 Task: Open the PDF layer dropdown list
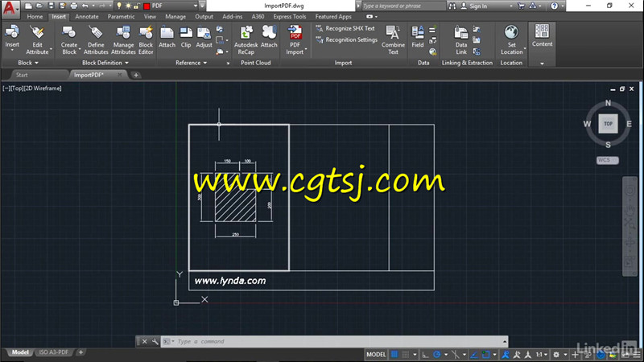(x=196, y=6)
